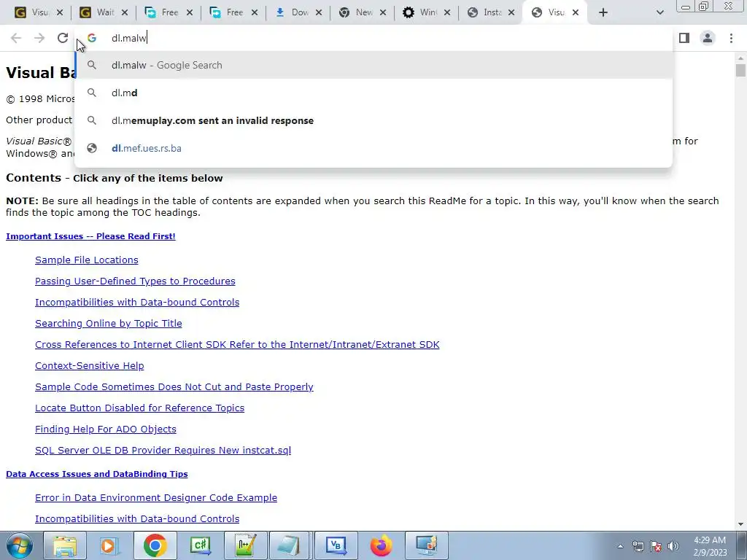Screen dimensions: 747x560
Task: Open Firefox taskbar icon
Action: point(381,545)
